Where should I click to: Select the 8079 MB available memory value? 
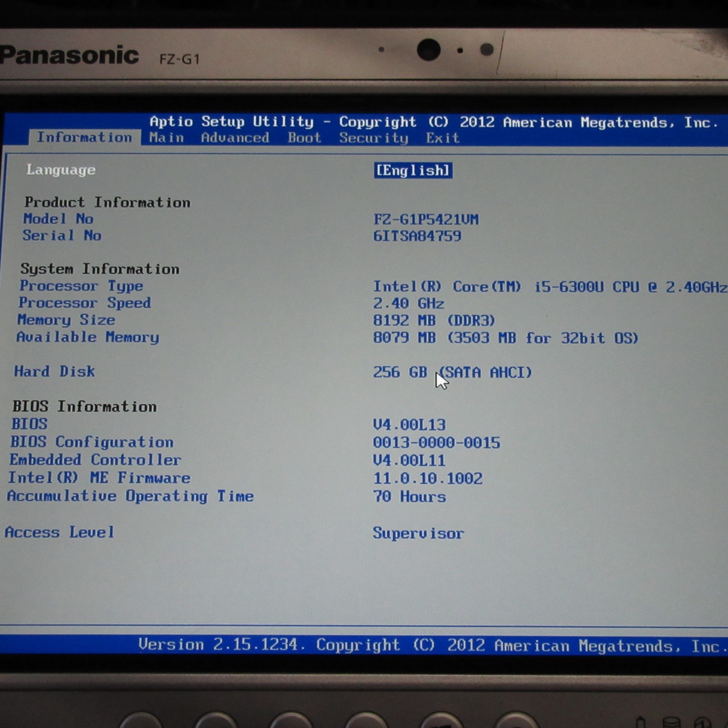pyautogui.click(x=506, y=338)
